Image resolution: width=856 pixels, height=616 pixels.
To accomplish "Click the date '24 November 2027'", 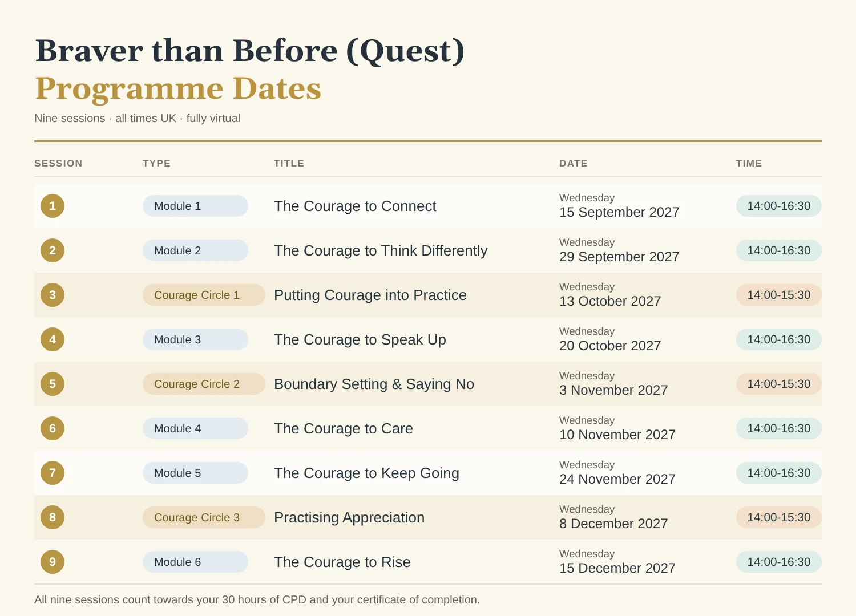I will (x=617, y=479).
